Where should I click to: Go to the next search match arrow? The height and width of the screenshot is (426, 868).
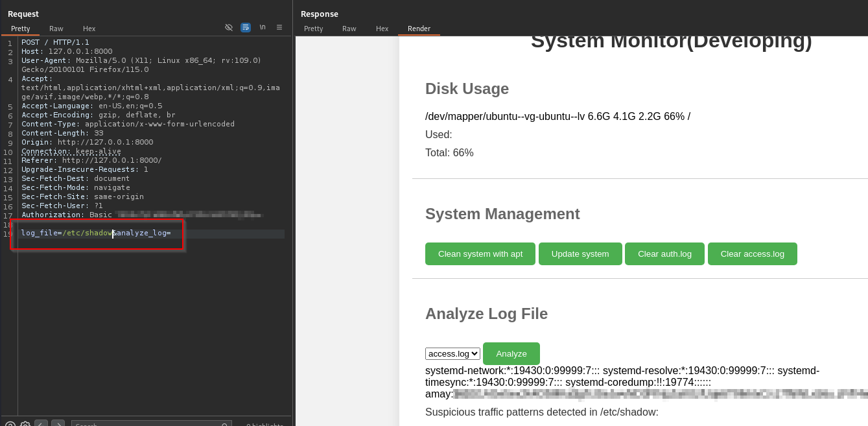click(x=58, y=425)
